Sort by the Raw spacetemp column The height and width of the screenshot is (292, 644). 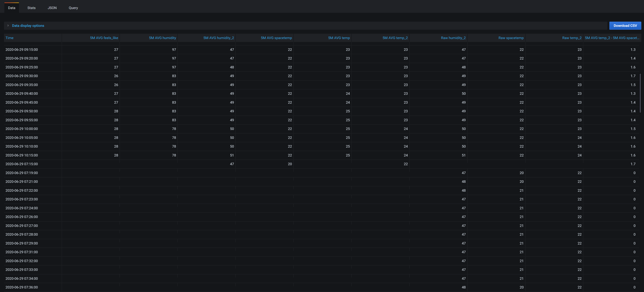(511, 38)
